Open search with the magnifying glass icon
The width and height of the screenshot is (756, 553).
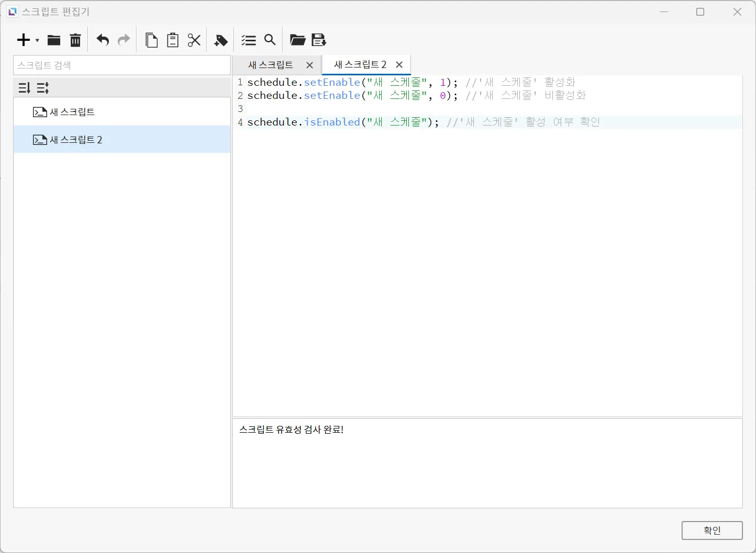[270, 40]
